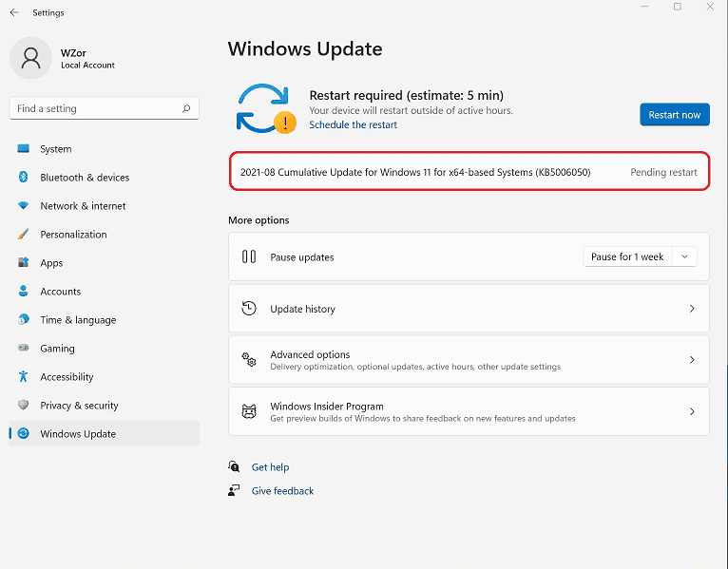Click the Time & language globe icon

click(x=23, y=319)
